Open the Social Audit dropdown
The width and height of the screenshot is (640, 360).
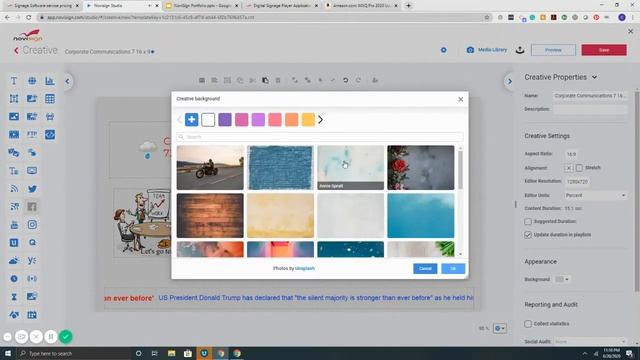tap(591, 342)
